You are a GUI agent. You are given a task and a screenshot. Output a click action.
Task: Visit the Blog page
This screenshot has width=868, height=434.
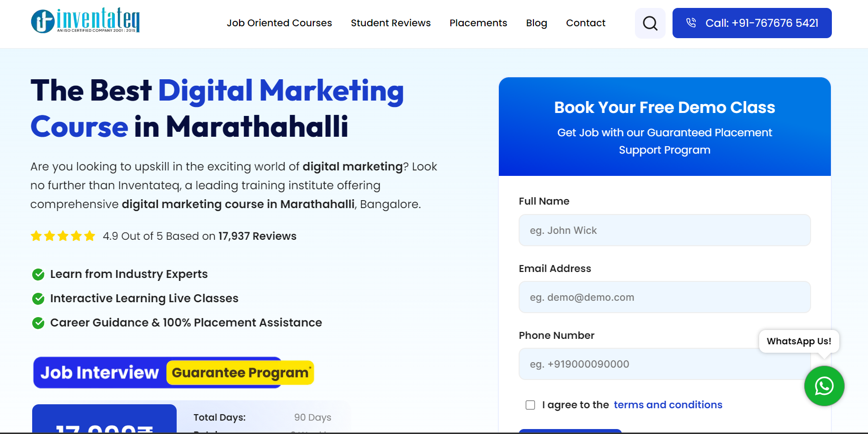pos(536,23)
